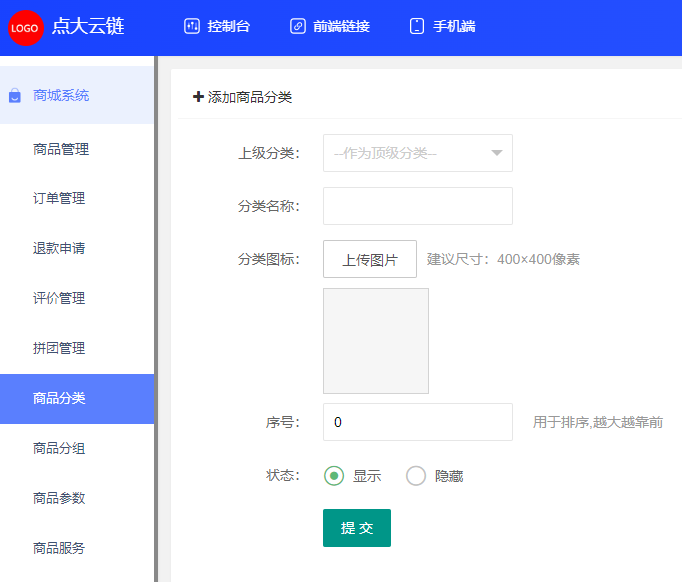Screen dimensions: 682x582
Task: Click the 点大云链 site title
Action: pyautogui.click(x=88, y=26)
